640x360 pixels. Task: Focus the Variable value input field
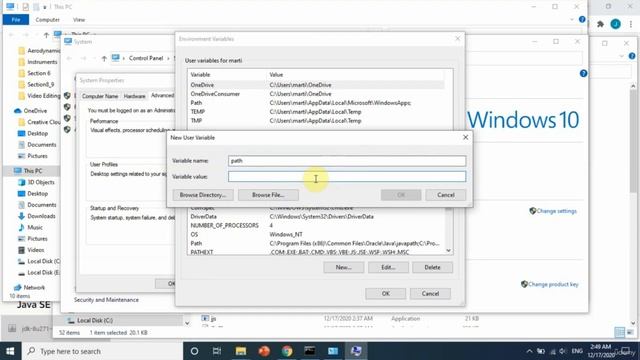tap(347, 176)
